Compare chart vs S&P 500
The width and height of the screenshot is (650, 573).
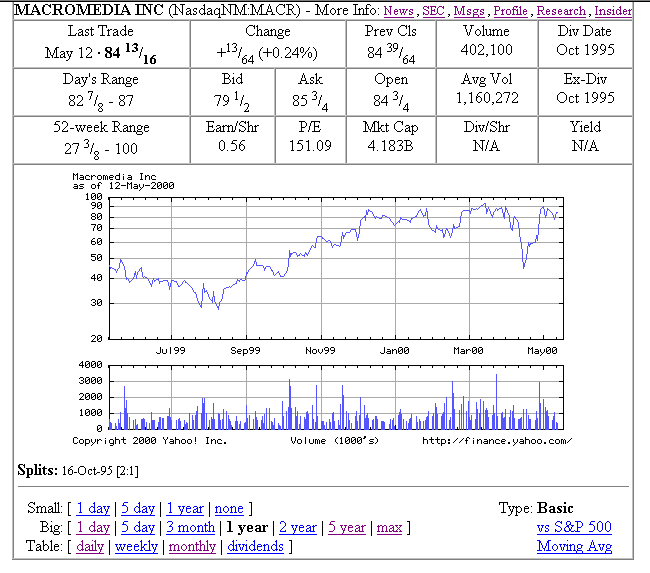tap(574, 527)
